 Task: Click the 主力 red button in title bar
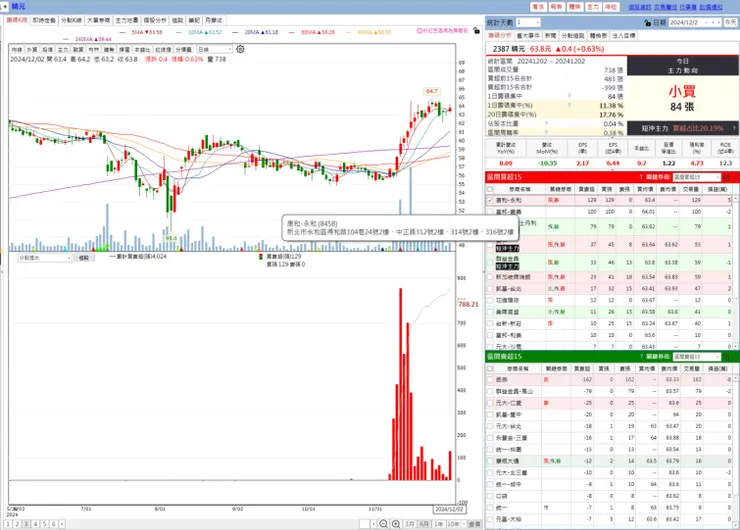593,7
